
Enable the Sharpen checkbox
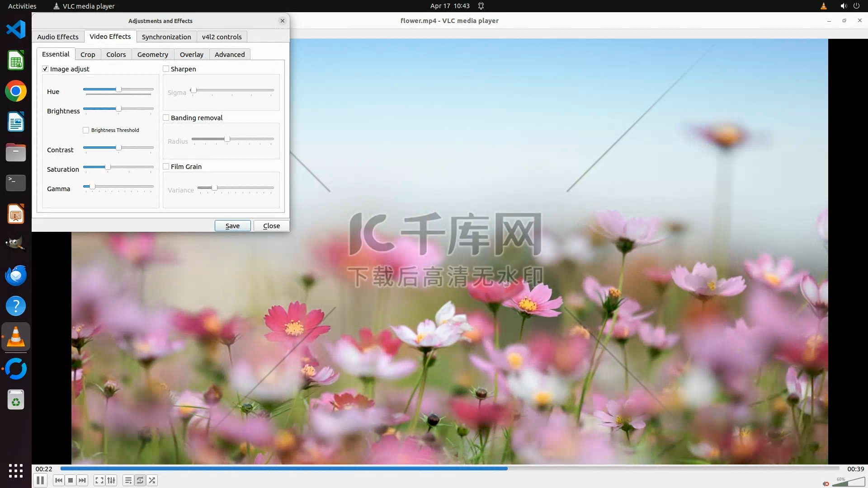tap(166, 69)
